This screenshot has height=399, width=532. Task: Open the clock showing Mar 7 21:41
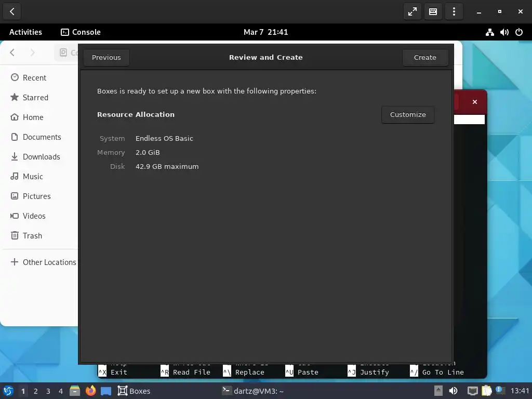pyautogui.click(x=265, y=32)
